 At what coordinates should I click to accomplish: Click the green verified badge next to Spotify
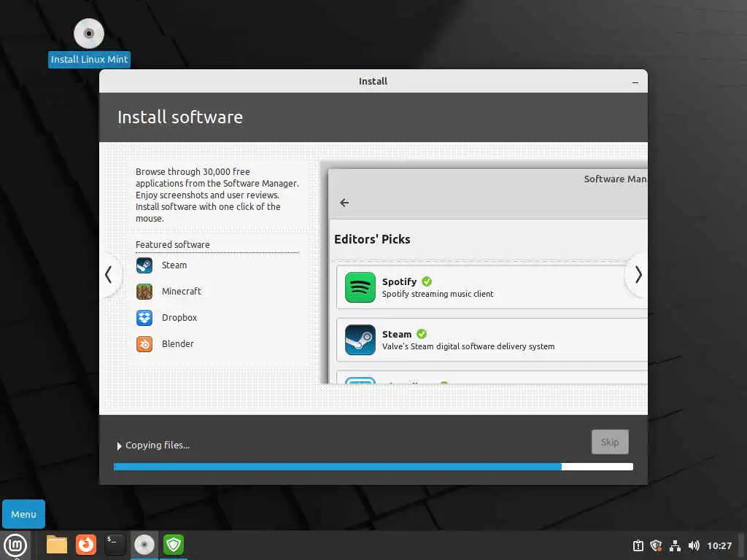tap(427, 281)
